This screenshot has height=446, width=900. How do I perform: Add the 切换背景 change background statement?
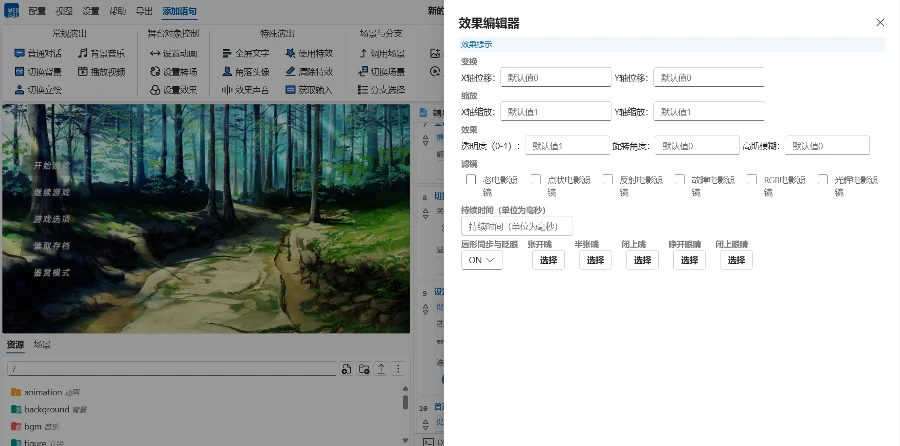click(x=38, y=72)
